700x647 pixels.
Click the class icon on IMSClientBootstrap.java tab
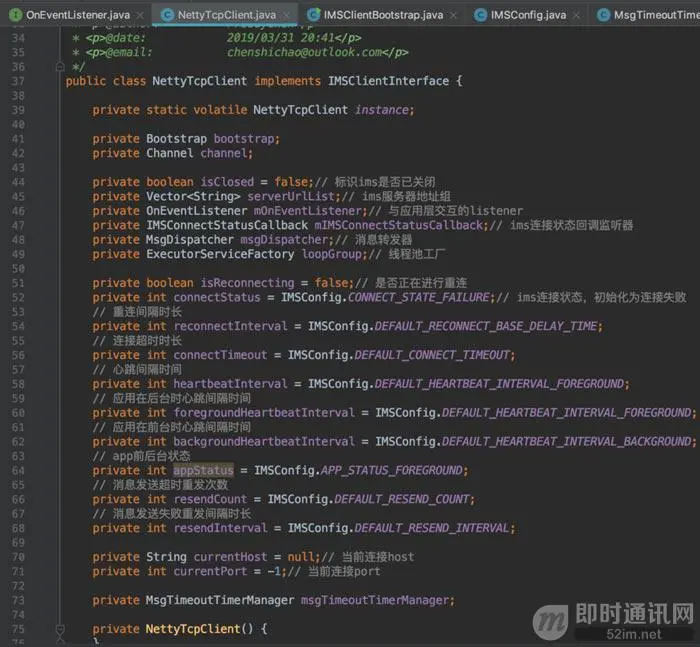[x=313, y=15]
